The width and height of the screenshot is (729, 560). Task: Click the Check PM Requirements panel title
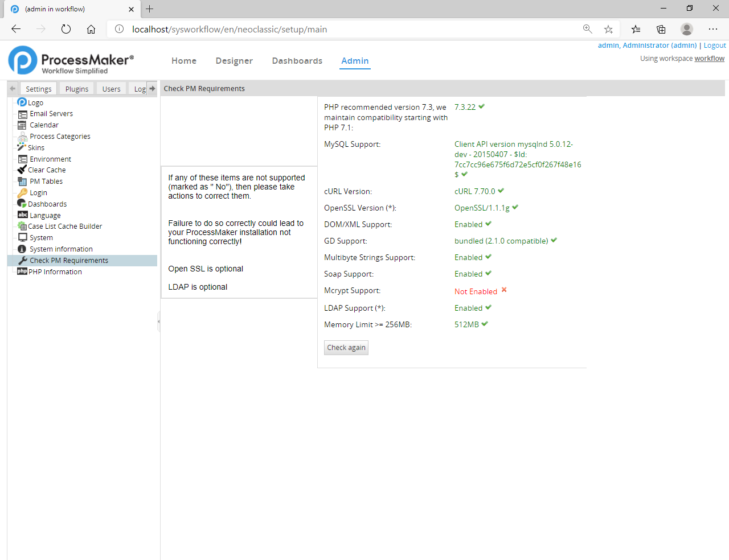point(204,89)
